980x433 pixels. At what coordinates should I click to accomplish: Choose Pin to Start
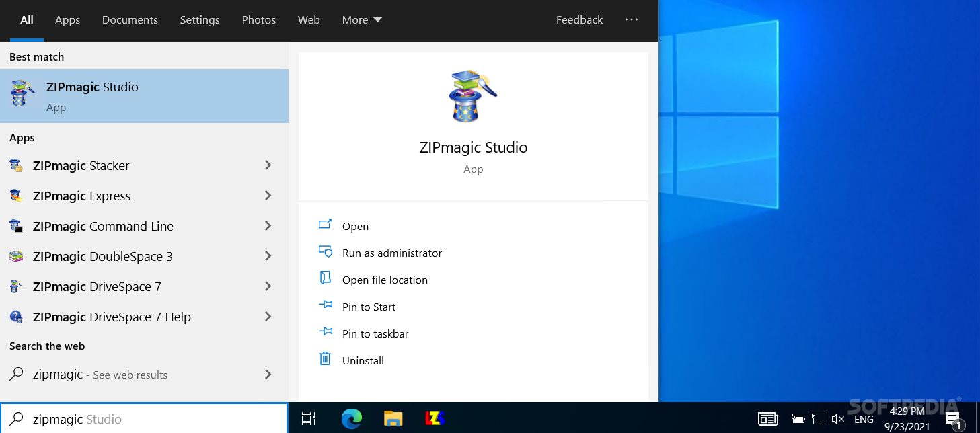pyautogui.click(x=369, y=307)
